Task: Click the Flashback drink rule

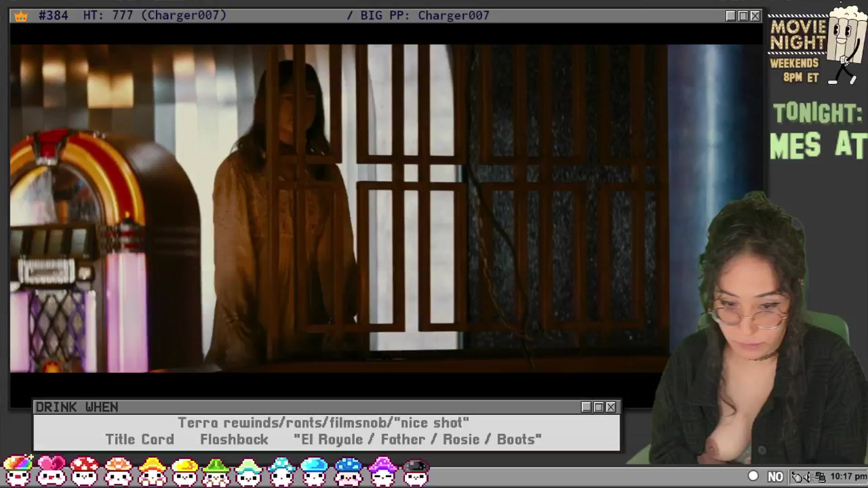Action: pyautogui.click(x=234, y=439)
